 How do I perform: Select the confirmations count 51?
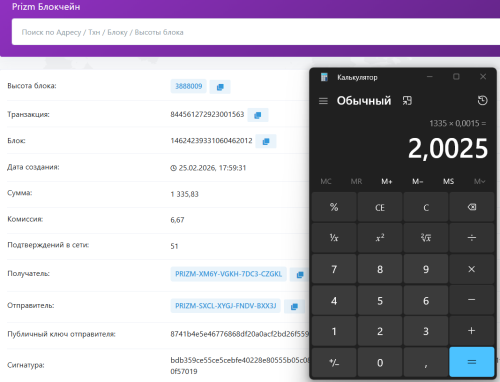(x=174, y=246)
